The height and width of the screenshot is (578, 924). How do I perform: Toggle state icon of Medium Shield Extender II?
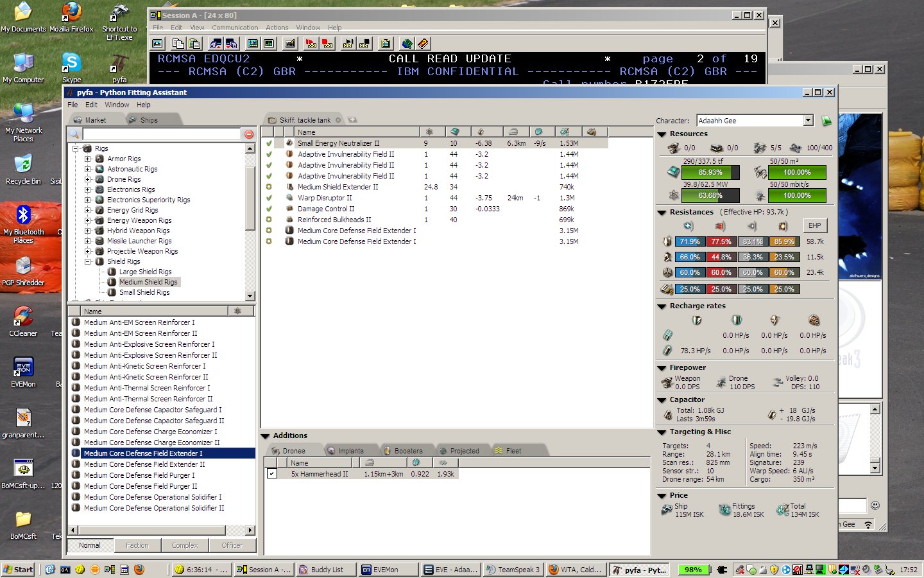269,187
